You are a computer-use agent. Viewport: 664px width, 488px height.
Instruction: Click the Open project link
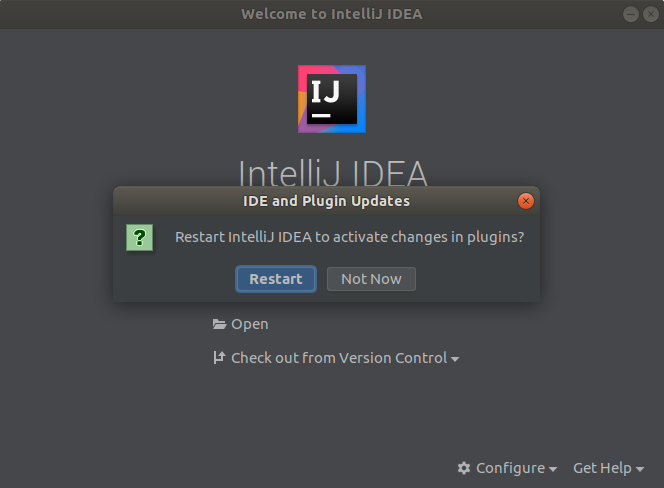click(249, 324)
